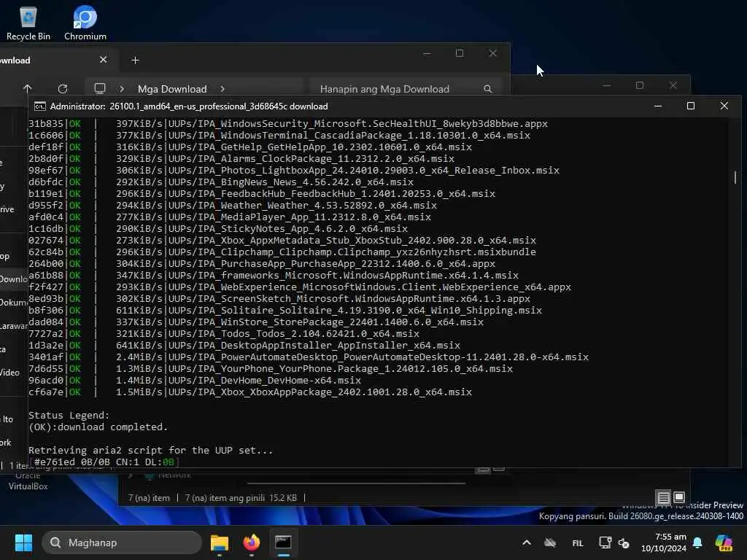The width and height of the screenshot is (747, 560).
Task: Open the Oracle VirtualBox desktop icon
Action: point(28,481)
